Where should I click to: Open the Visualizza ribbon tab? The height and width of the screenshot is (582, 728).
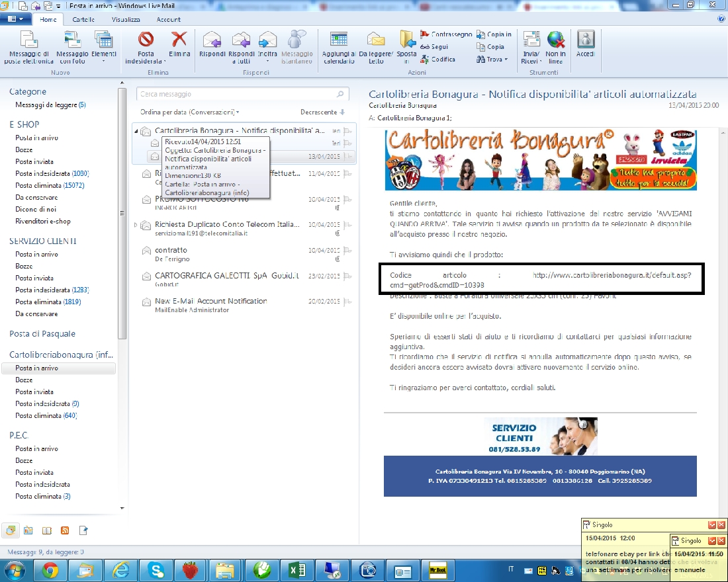click(126, 19)
